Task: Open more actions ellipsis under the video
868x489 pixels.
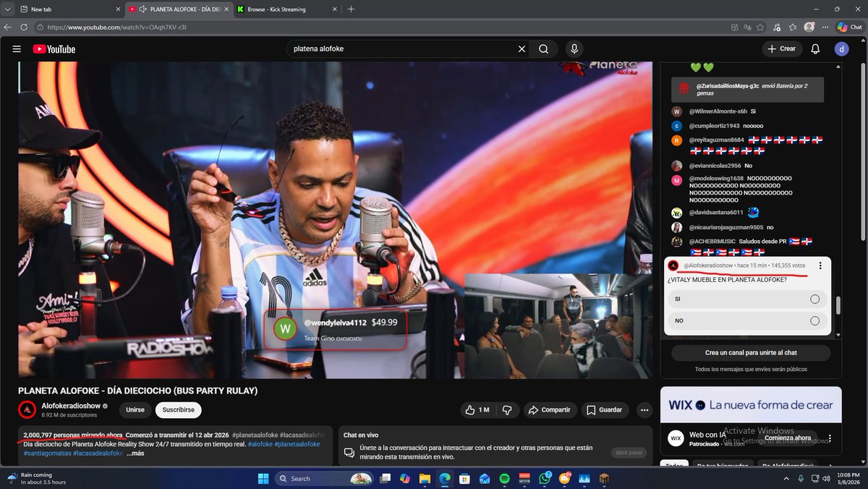Action: 644,410
